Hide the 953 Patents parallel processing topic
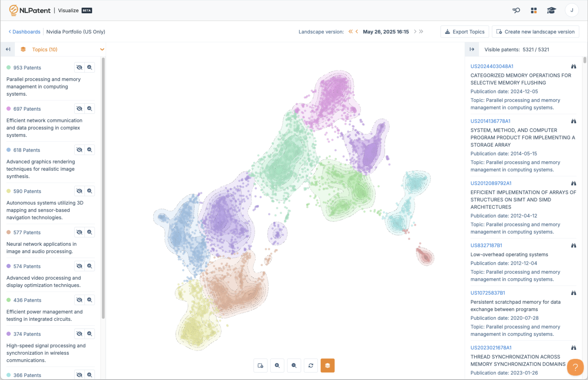Image resolution: width=588 pixels, height=380 pixels. (79, 67)
